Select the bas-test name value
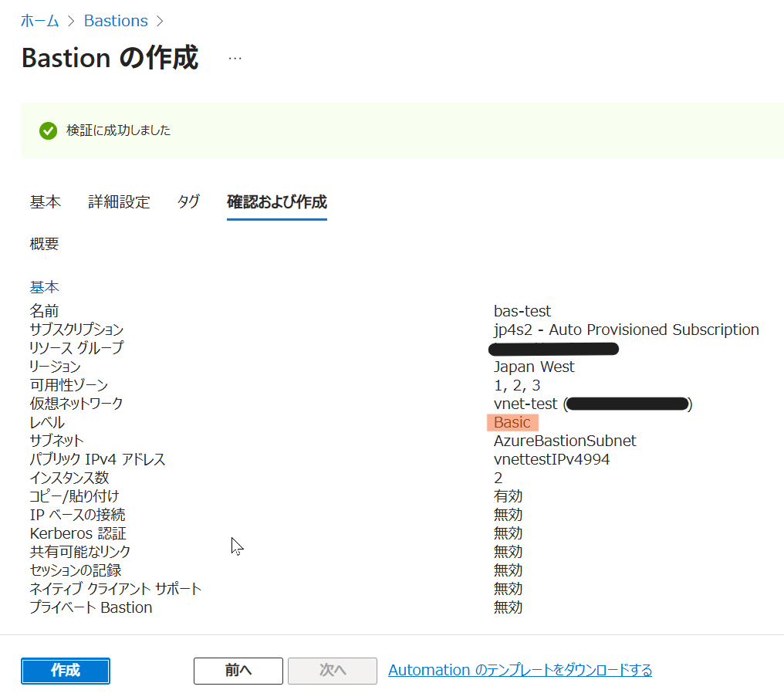Image resolution: width=784 pixels, height=700 pixels. tap(522, 311)
